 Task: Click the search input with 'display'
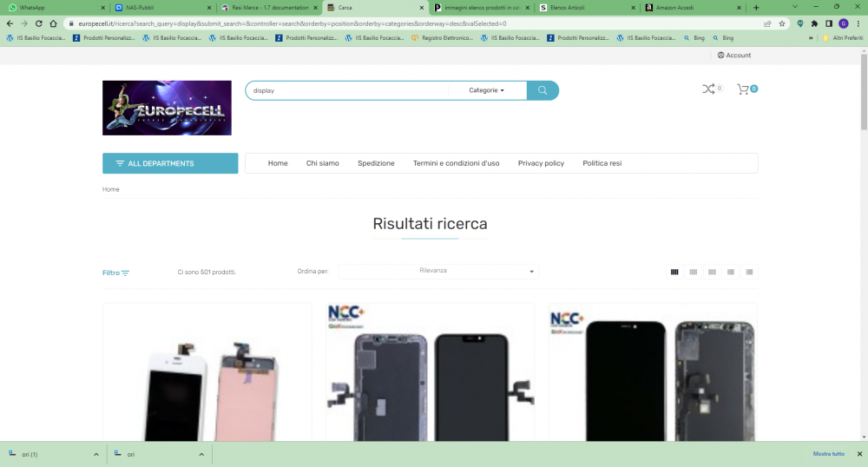click(x=350, y=90)
